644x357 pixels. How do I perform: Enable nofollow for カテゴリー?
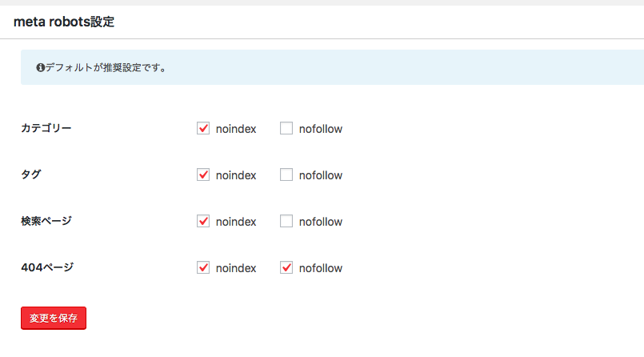click(286, 128)
